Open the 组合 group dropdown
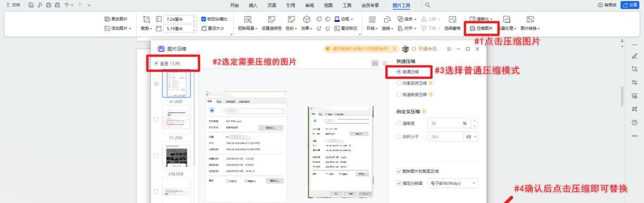This screenshot has height=203, width=644. click(x=408, y=19)
